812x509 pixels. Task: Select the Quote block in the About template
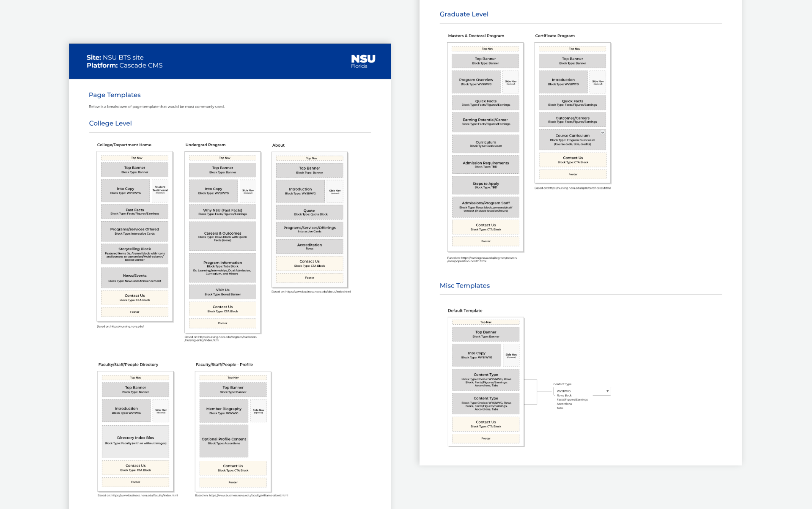(309, 212)
